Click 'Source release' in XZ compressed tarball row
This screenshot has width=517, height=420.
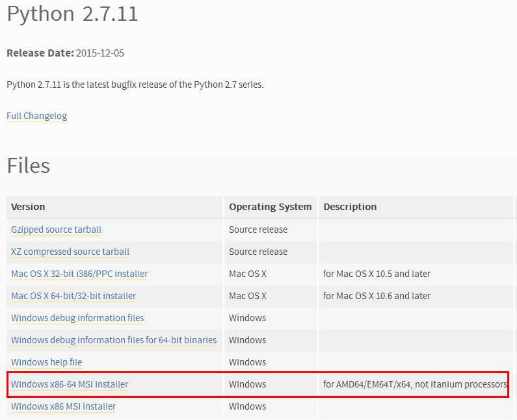(258, 252)
